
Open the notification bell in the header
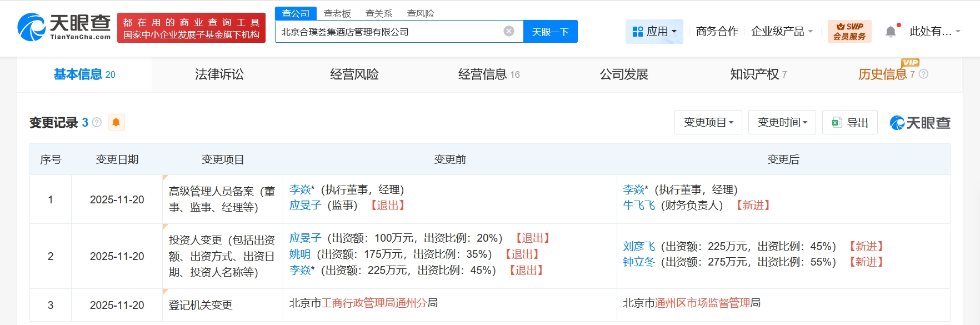point(891,32)
